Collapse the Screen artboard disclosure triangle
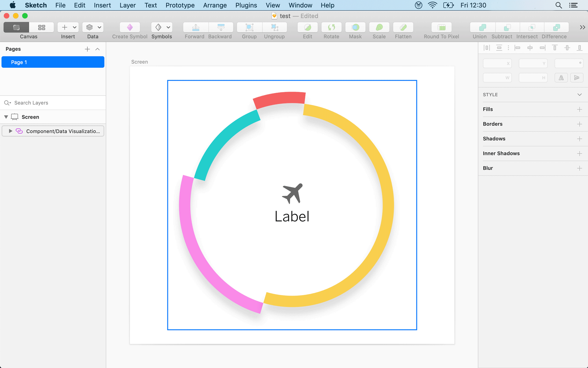 point(6,117)
